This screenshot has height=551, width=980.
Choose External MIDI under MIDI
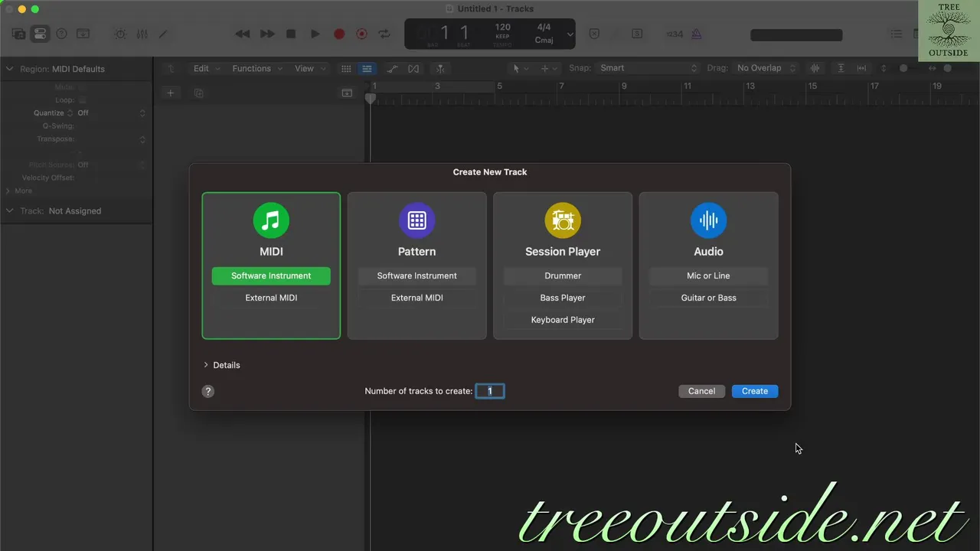[x=271, y=298]
